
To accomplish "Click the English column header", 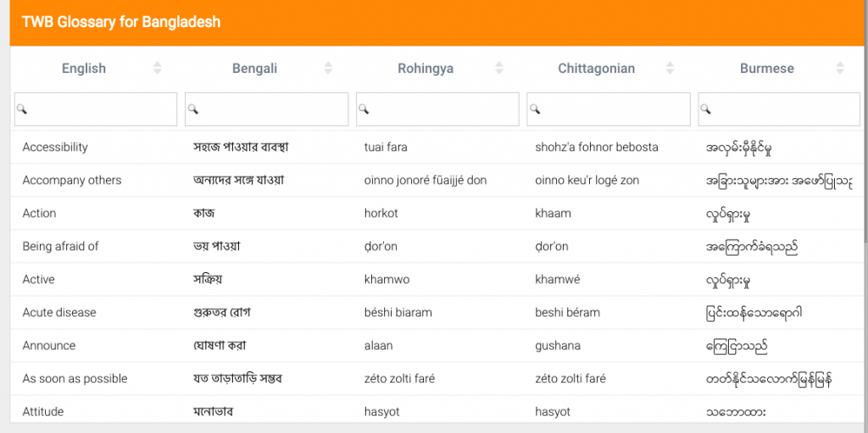I will 84,69.
